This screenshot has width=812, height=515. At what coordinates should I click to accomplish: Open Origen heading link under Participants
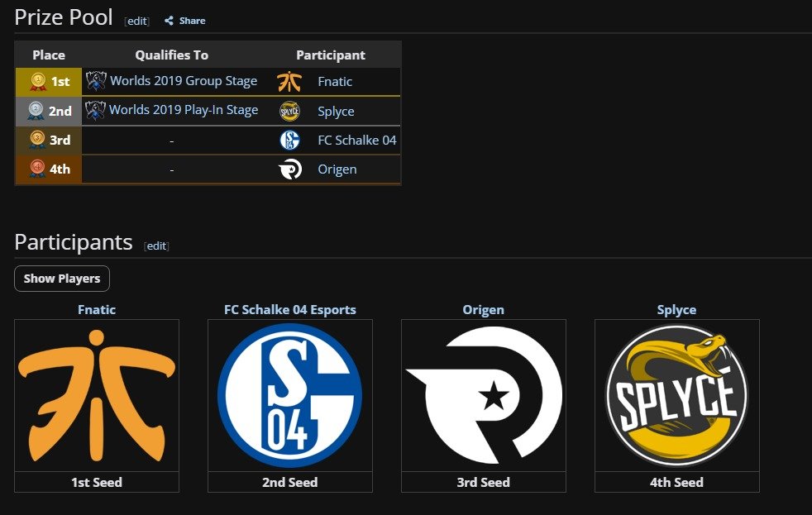tap(483, 309)
